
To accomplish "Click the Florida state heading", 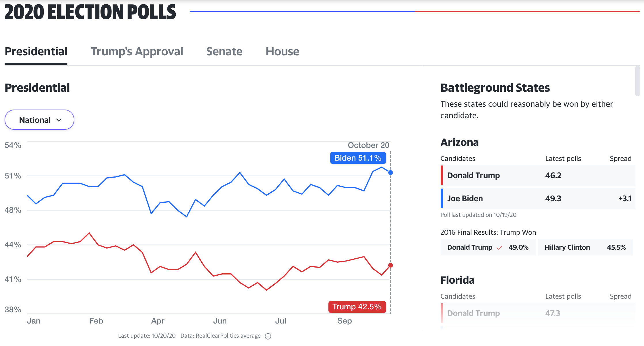I will (x=457, y=280).
